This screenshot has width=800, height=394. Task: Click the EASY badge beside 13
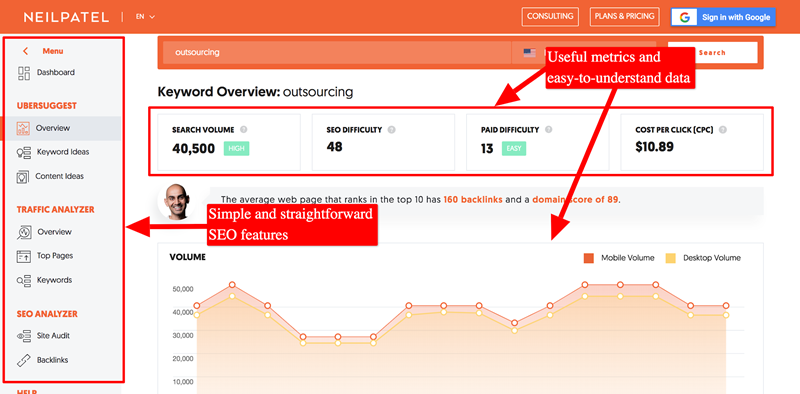coord(514,149)
